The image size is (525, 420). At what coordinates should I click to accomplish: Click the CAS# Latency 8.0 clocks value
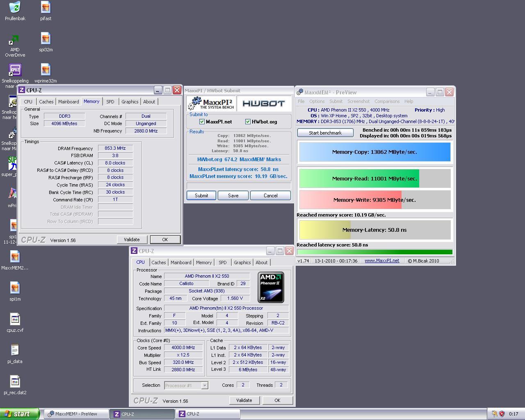(115, 163)
